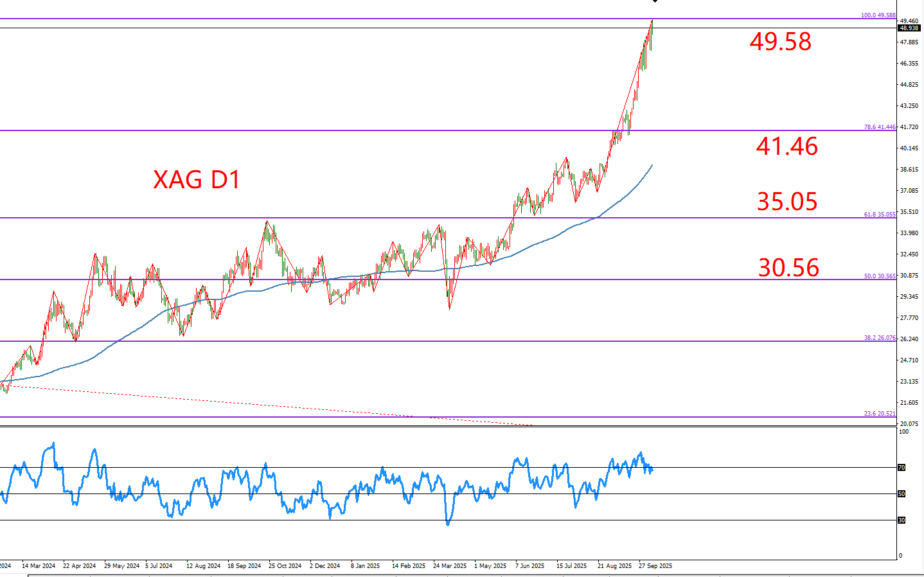Click the 27 Sep 2025 date marker

click(655, 566)
